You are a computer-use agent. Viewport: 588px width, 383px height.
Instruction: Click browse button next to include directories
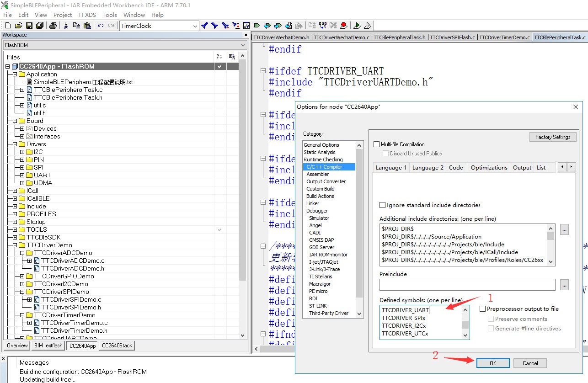(564, 230)
